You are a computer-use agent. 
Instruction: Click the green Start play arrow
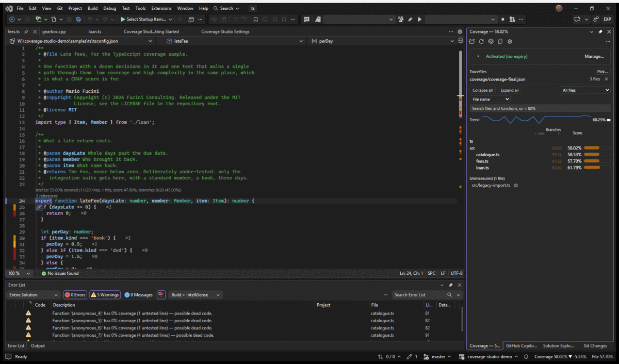[x=123, y=20]
